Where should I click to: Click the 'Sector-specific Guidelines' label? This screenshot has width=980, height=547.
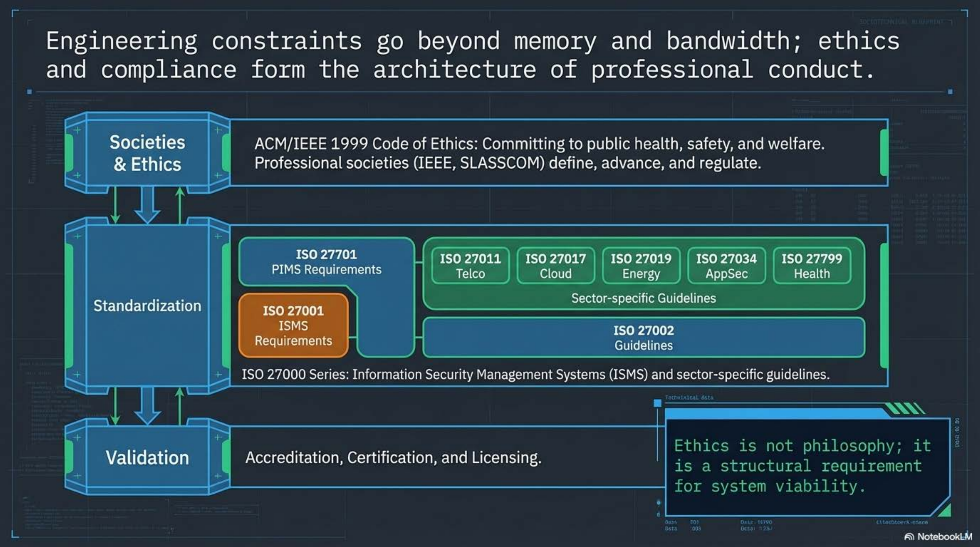[x=643, y=298]
